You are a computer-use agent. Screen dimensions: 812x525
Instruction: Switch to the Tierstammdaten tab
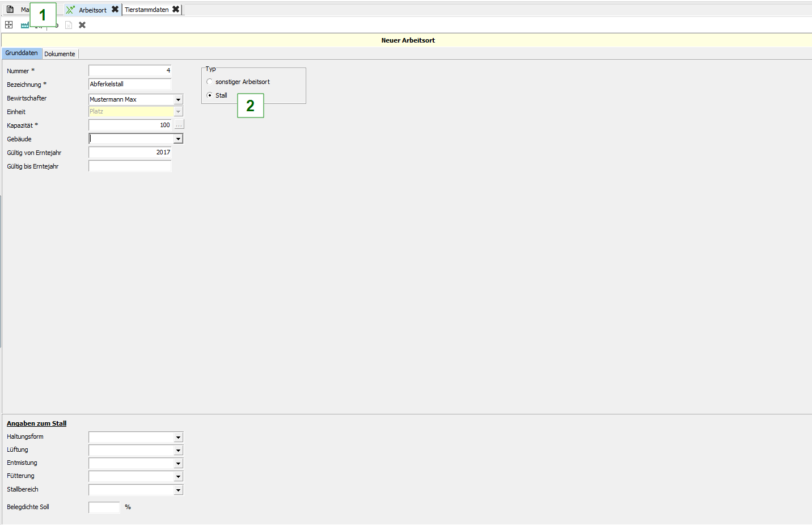click(x=146, y=10)
